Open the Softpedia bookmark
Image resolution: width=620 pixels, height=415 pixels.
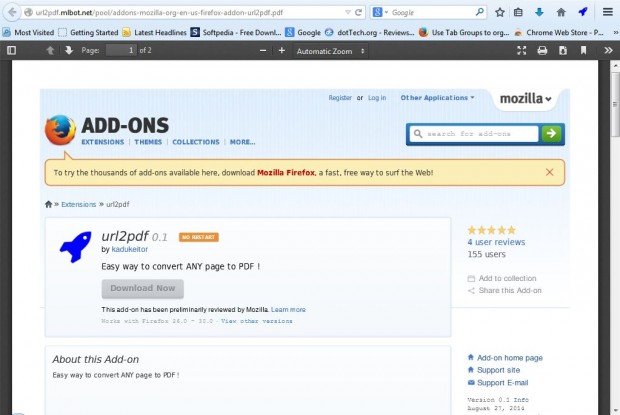[x=236, y=32]
